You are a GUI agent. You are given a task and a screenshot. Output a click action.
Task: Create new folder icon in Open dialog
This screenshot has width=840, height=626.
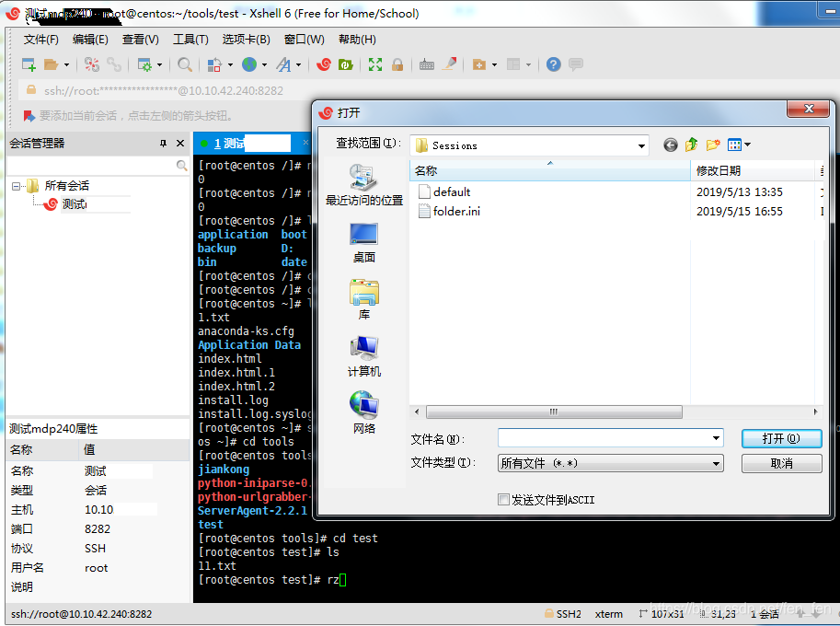713,145
